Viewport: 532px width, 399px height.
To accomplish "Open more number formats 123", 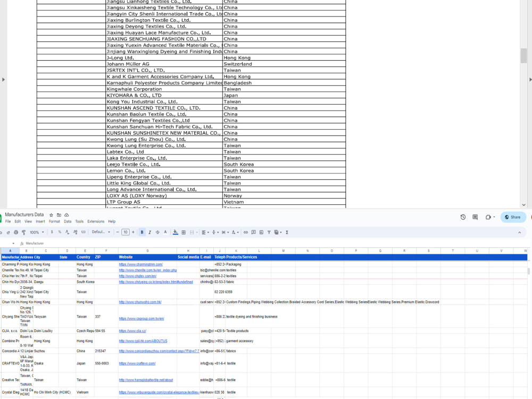I will click(83, 232).
